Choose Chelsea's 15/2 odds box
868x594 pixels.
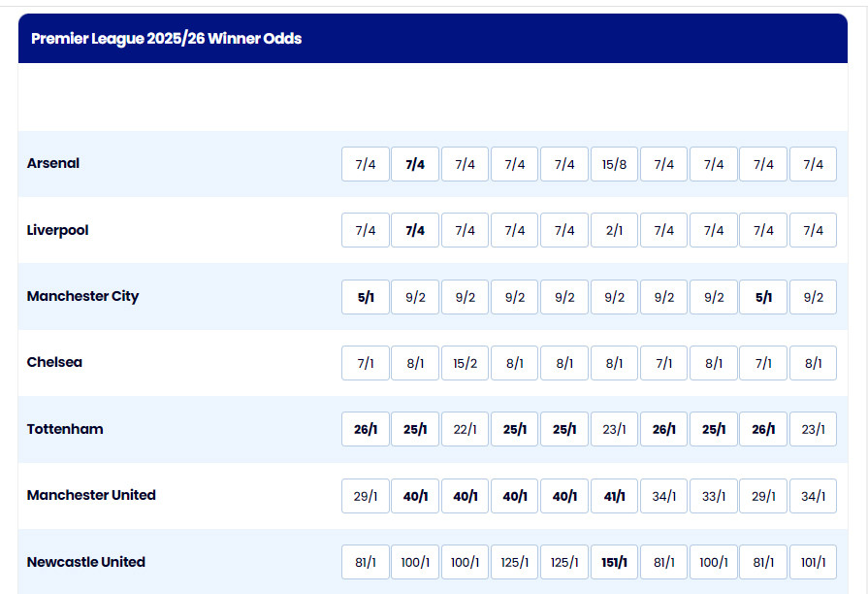(465, 363)
